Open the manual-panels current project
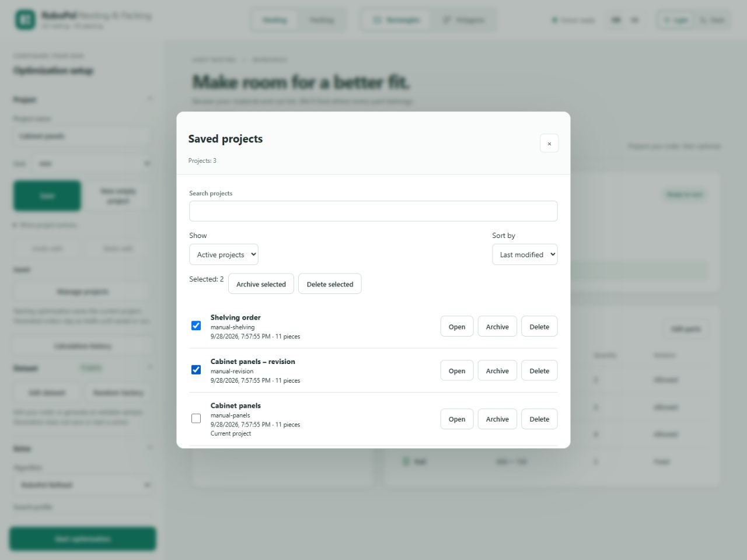This screenshot has width=747, height=560. coord(457,419)
